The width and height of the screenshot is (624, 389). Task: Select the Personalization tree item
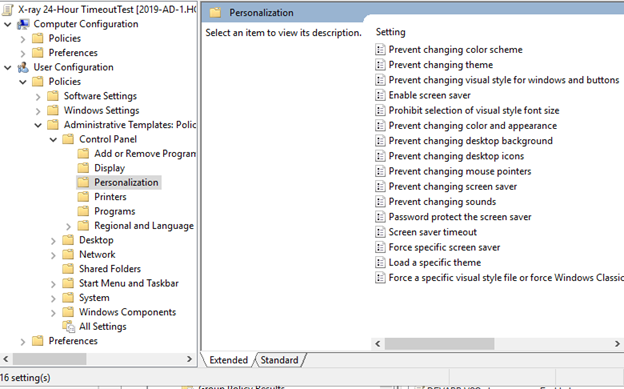click(126, 182)
